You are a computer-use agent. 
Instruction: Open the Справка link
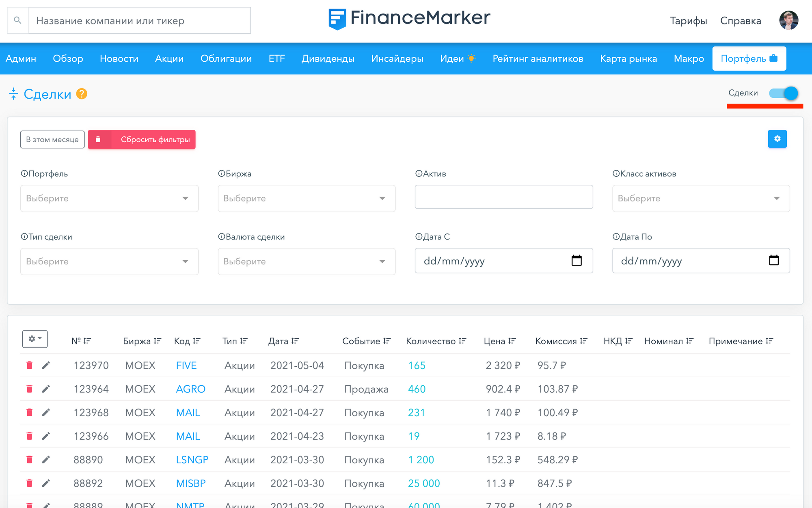pyautogui.click(x=741, y=21)
